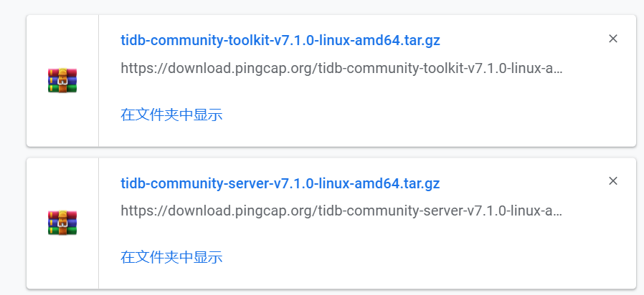This screenshot has height=295, width=644.
Task: Open tidb-community-toolkit-v7.1.0 tar.gz file
Action: click(280, 40)
